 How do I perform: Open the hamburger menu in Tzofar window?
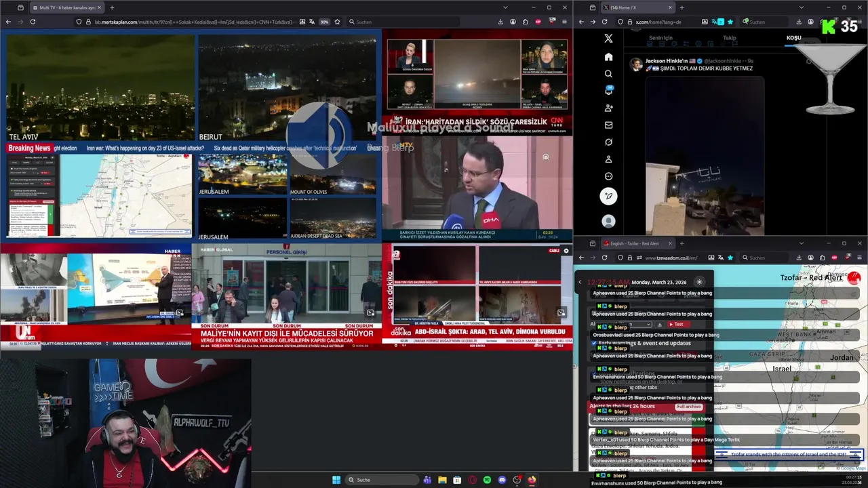(x=860, y=258)
